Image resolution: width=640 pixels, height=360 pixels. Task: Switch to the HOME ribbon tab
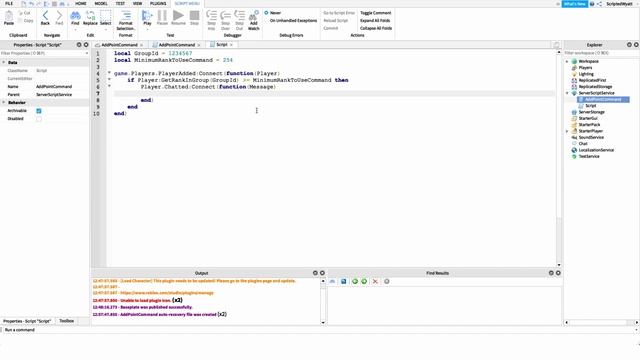tap(80, 3)
